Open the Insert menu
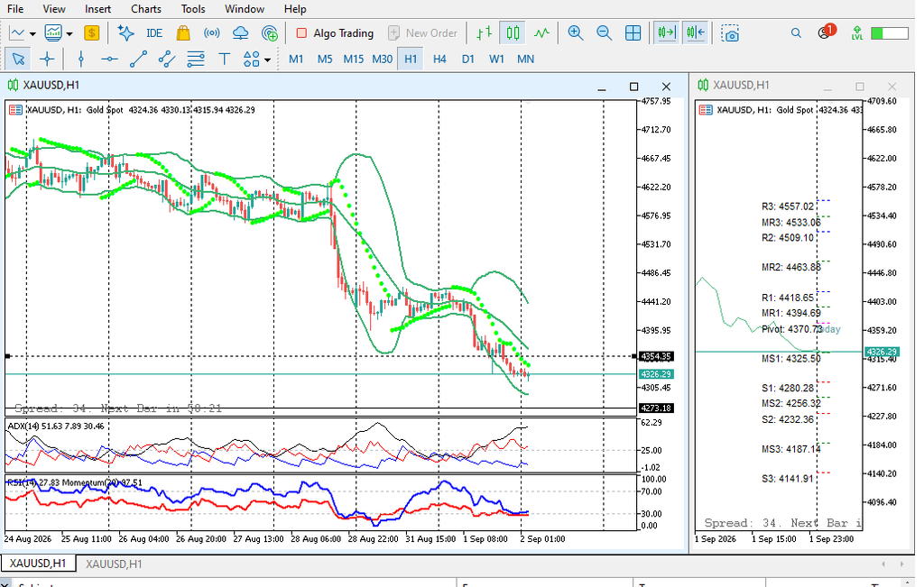 click(97, 9)
